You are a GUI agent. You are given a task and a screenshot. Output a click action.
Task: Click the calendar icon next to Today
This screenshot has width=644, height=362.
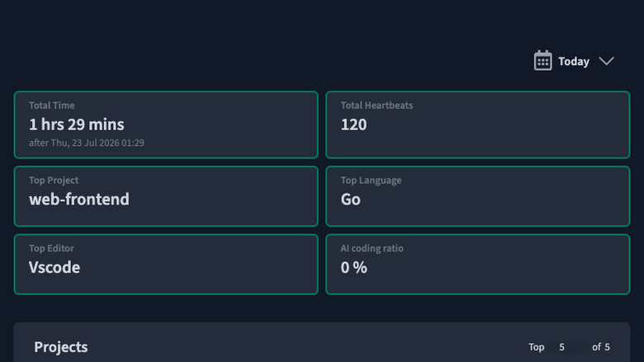[x=542, y=61]
